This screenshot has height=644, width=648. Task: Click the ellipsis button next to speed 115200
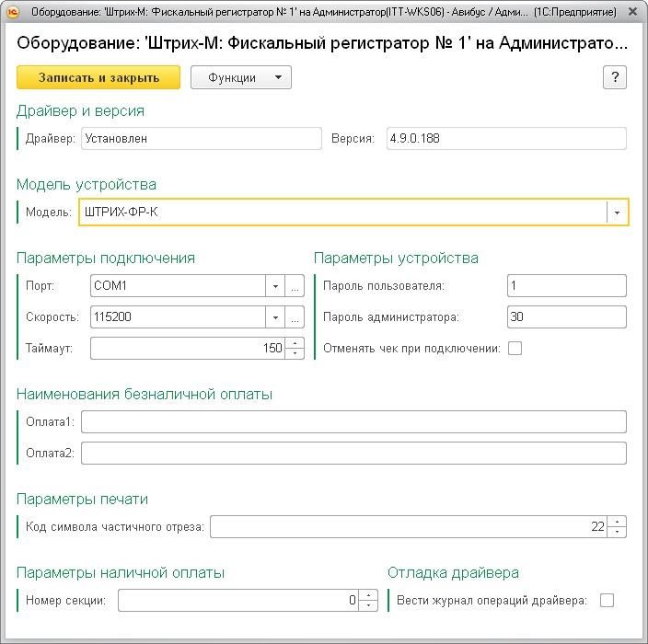pyautogui.click(x=295, y=317)
